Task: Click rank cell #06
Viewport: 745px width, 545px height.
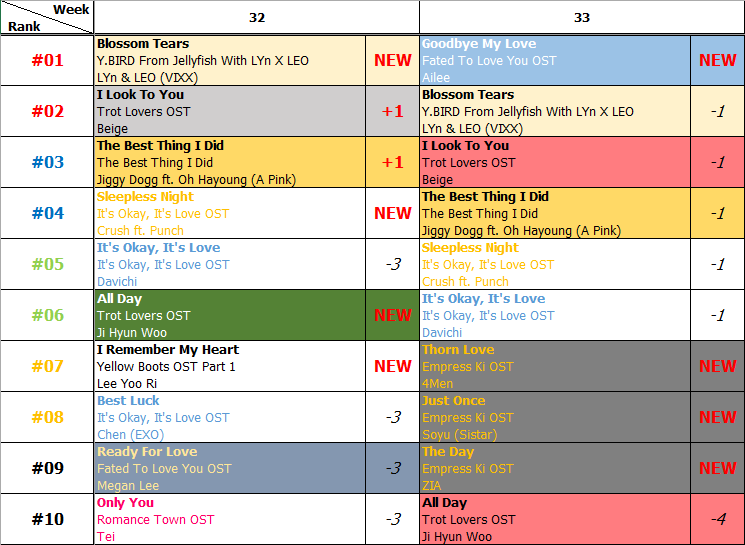Action: click(47, 315)
